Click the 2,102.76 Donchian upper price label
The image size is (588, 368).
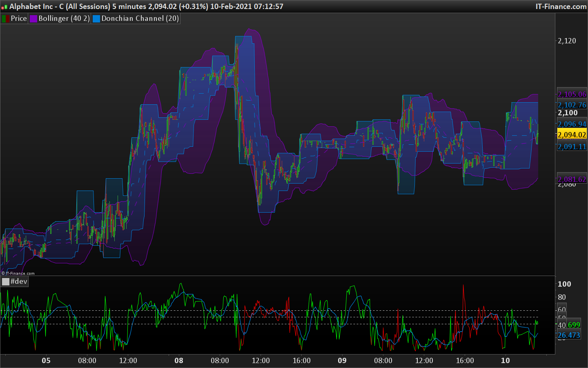point(572,105)
